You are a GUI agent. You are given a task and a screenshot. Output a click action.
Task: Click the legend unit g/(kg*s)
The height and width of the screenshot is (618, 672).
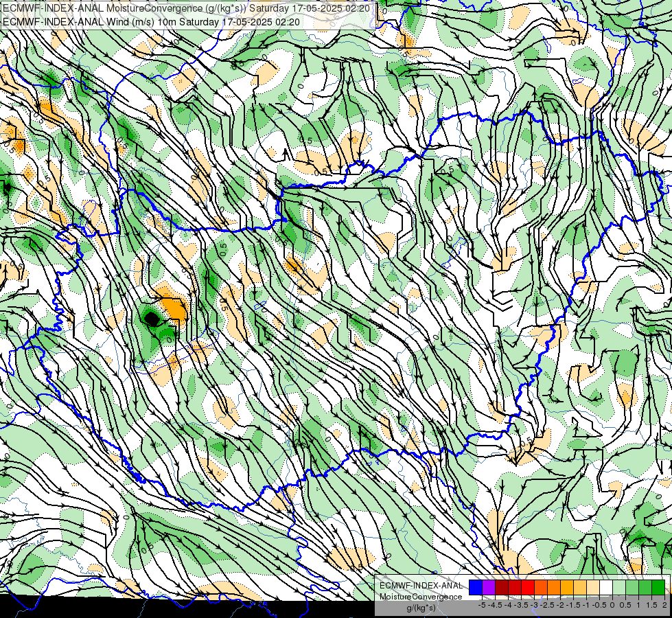point(421,608)
